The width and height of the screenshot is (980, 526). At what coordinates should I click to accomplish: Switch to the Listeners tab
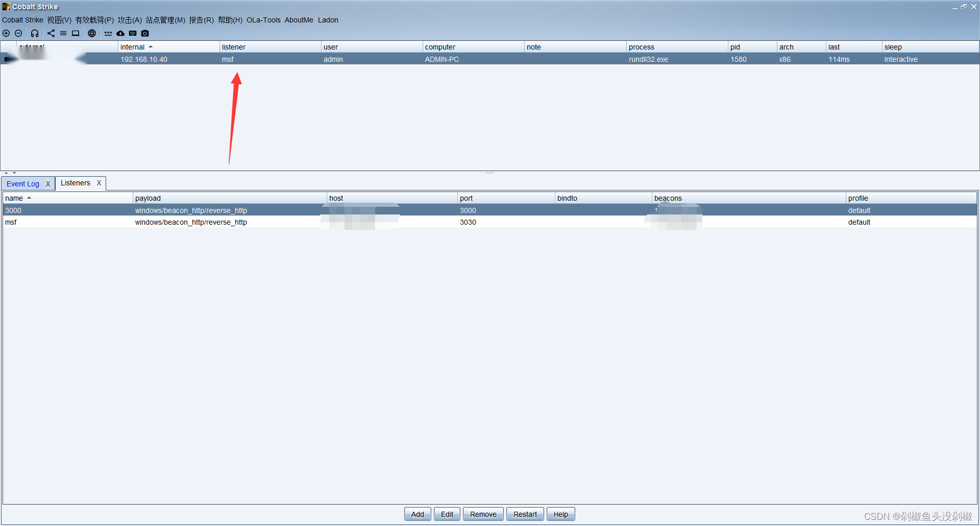(x=76, y=183)
